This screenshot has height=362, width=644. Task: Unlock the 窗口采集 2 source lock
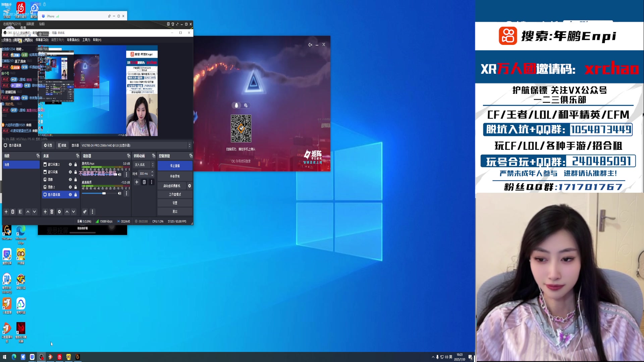(75, 165)
